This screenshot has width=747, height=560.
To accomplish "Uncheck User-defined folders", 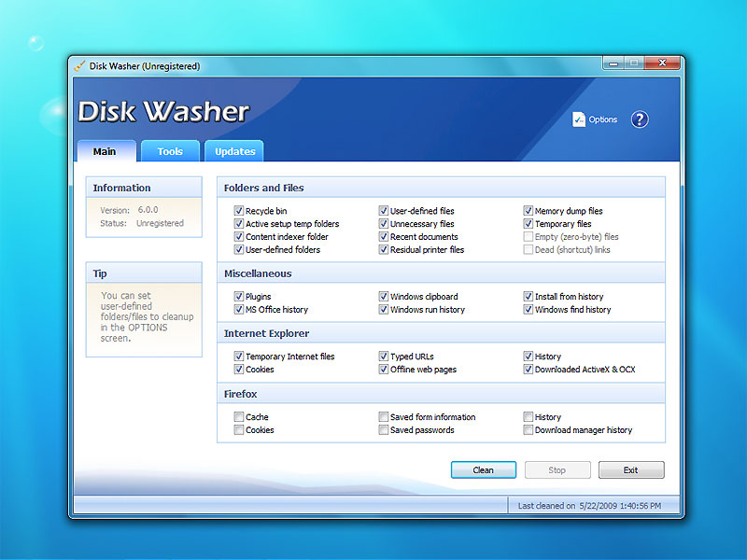I will [239, 249].
